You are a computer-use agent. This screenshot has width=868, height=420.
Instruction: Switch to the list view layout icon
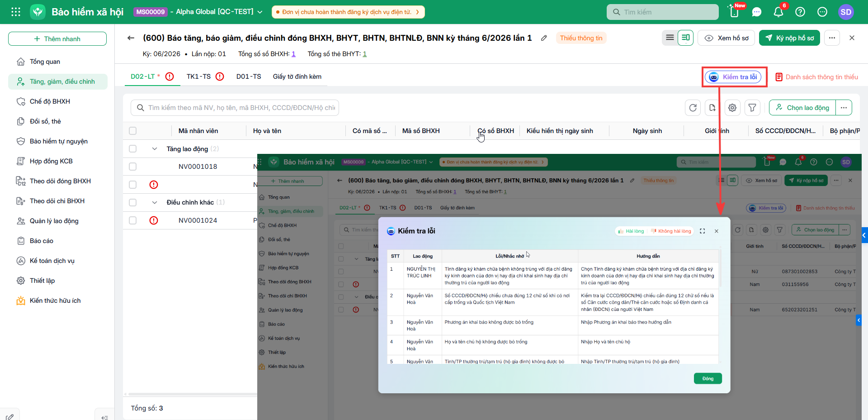670,38
